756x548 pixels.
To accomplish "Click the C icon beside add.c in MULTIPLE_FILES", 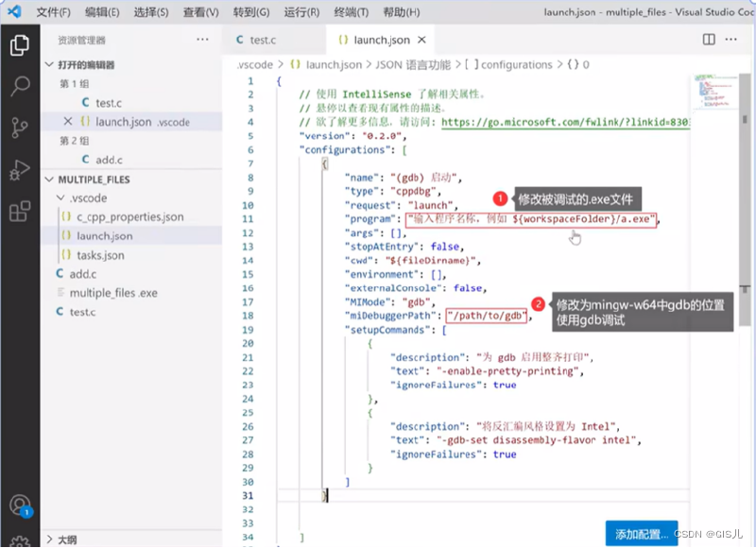I will click(60, 273).
